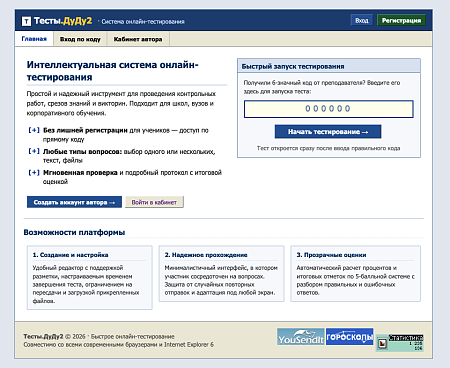Go to the Кабинет автора tab
The image size is (450, 368).
point(138,39)
